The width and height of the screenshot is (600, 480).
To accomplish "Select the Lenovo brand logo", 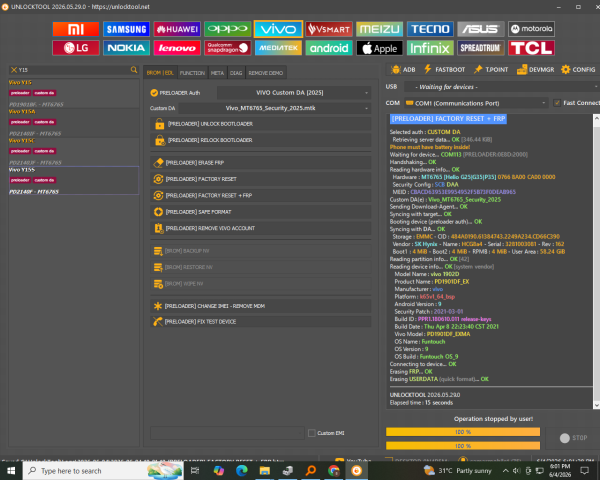I will [177, 48].
